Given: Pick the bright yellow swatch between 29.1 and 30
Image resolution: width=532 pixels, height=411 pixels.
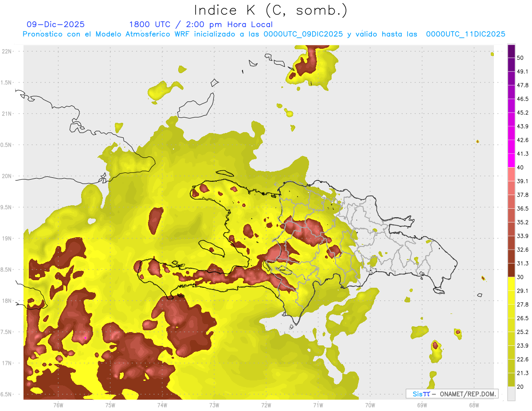Looking at the screenshot, I should [x=512, y=284].
